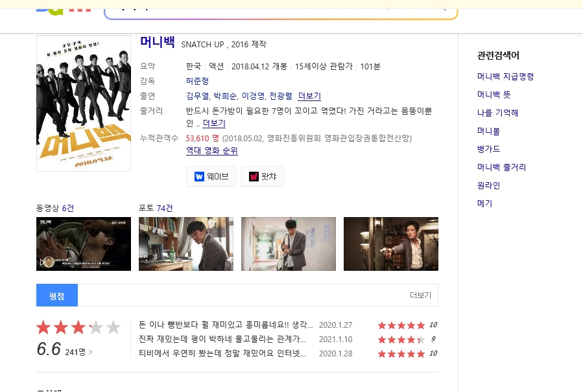The image size is (583, 392).
Task: Click the 웨이브 streaming button
Action: (x=211, y=176)
